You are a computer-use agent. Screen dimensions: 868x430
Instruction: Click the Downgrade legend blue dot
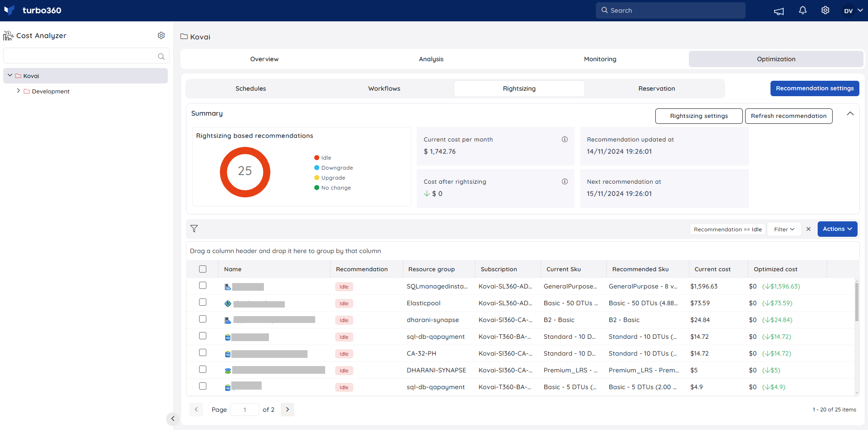[x=317, y=168]
